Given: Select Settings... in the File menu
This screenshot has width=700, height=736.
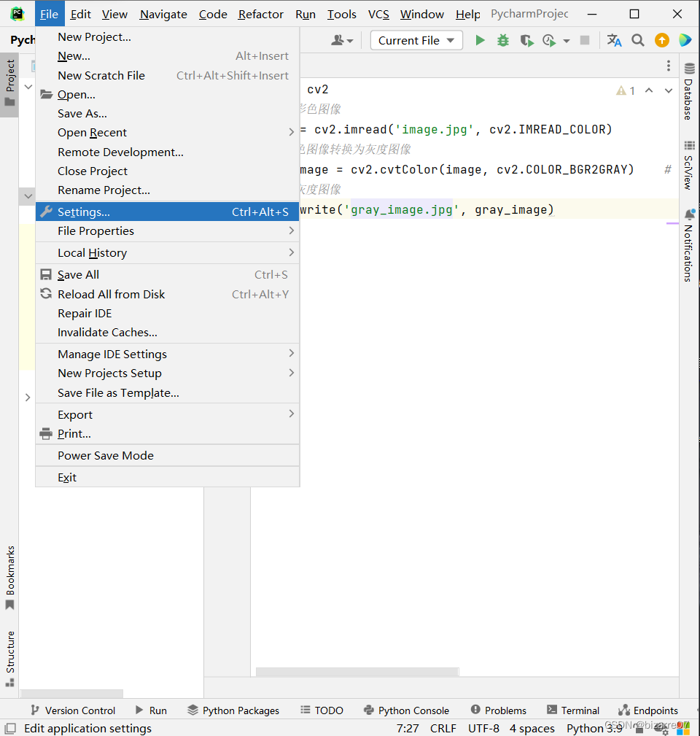Looking at the screenshot, I should [x=168, y=212].
